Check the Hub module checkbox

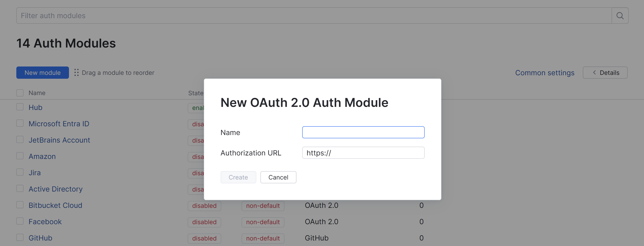click(20, 107)
